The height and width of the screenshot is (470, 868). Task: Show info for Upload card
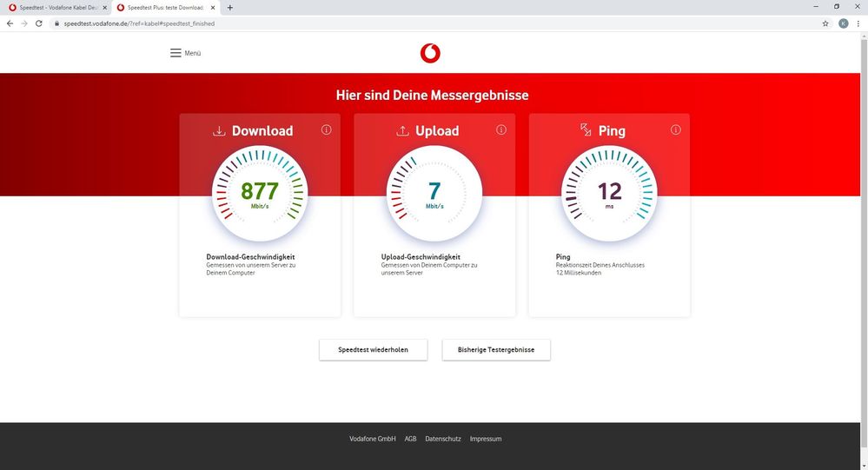(501, 129)
